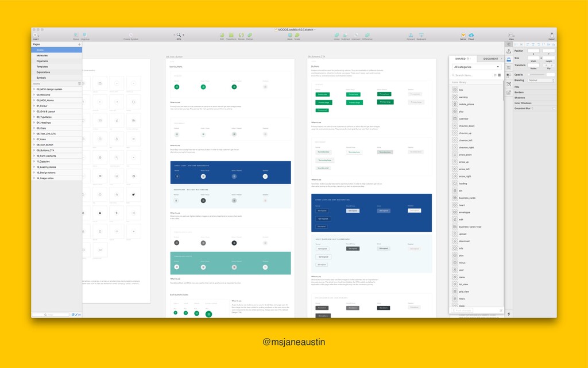This screenshot has height=368, width=588.
Task: Expand the 14_Image ratios layer group
Action: 34,178
